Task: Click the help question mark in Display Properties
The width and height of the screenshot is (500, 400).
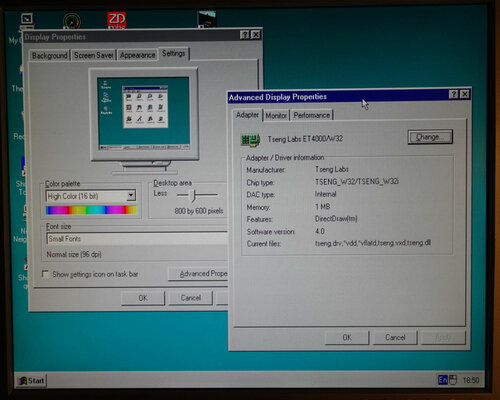Action: tap(245, 35)
